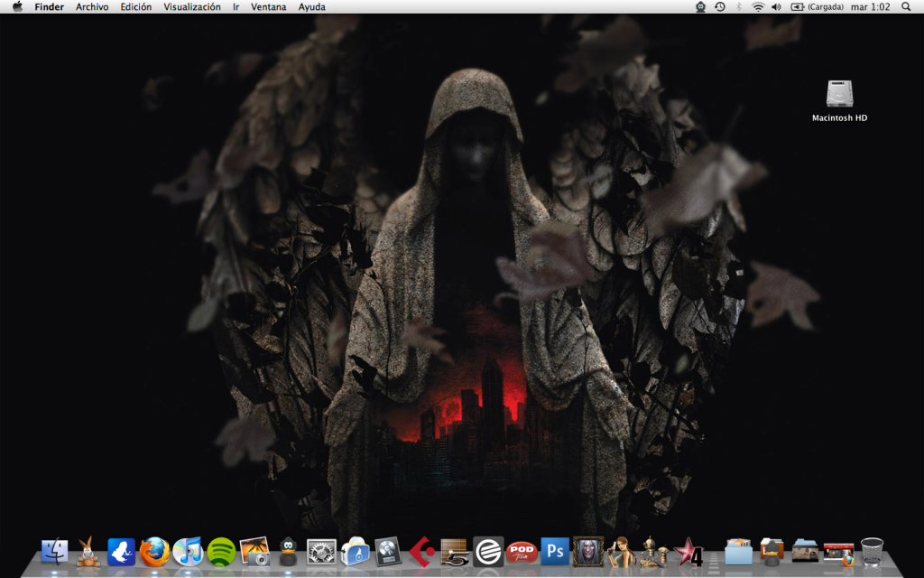Screen dimensions: 924x578
Task: Toggle the Wi-Fi status menu
Action: point(758,6)
